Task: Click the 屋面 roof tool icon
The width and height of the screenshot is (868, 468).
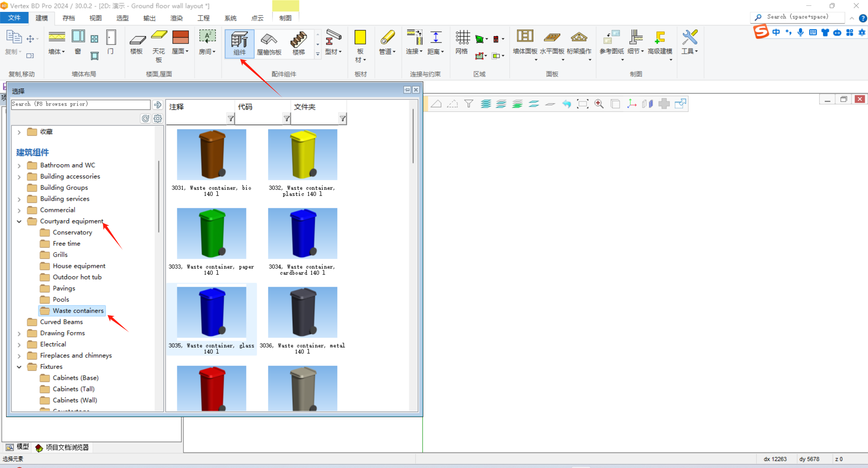Action: 180,37
